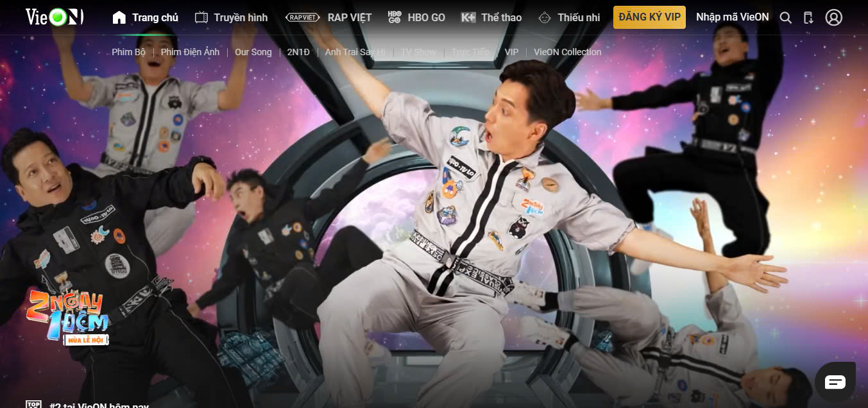Screen dimensions: 868x408
Task: Switch to HBO GO tab
Action: click(416, 17)
